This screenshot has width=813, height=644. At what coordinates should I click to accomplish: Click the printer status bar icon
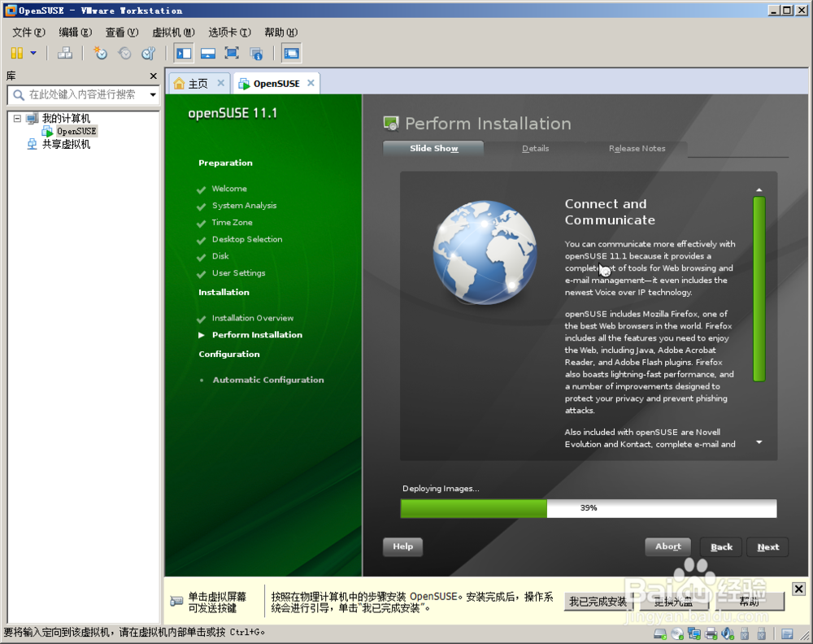point(711,633)
